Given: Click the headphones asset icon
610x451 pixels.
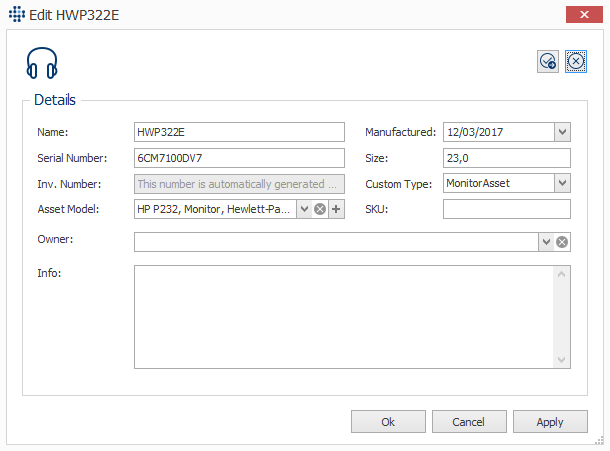Looking at the screenshot, I should tap(42, 63).
